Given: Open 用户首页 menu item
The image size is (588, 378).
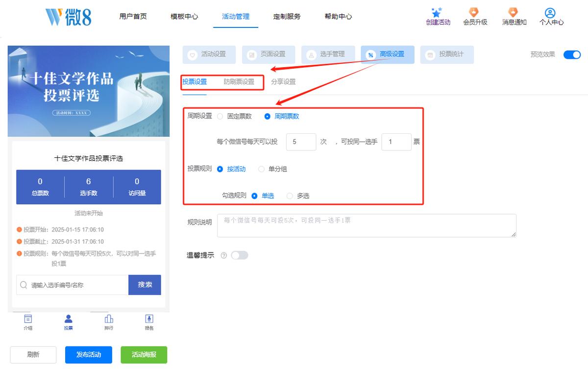Looking at the screenshot, I should [133, 16].
